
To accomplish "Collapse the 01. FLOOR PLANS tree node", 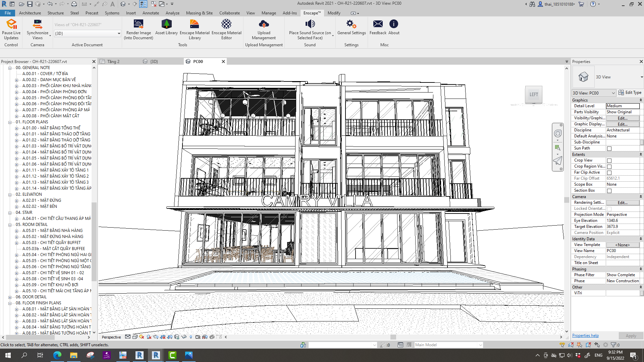I will (10, 122).
